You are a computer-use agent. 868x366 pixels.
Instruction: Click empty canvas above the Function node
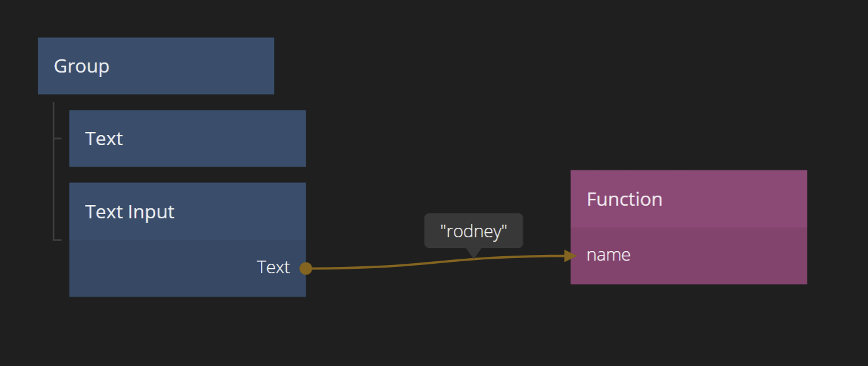click(x=688, y=95)
